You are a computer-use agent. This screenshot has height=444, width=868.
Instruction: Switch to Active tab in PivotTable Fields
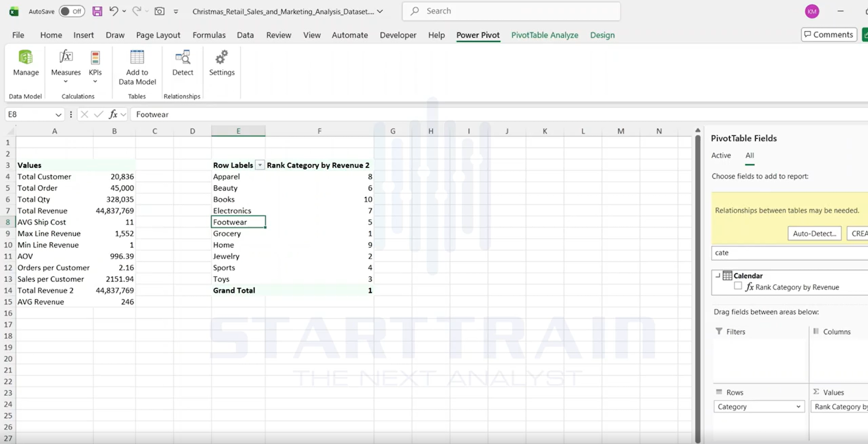pos(721,156)
